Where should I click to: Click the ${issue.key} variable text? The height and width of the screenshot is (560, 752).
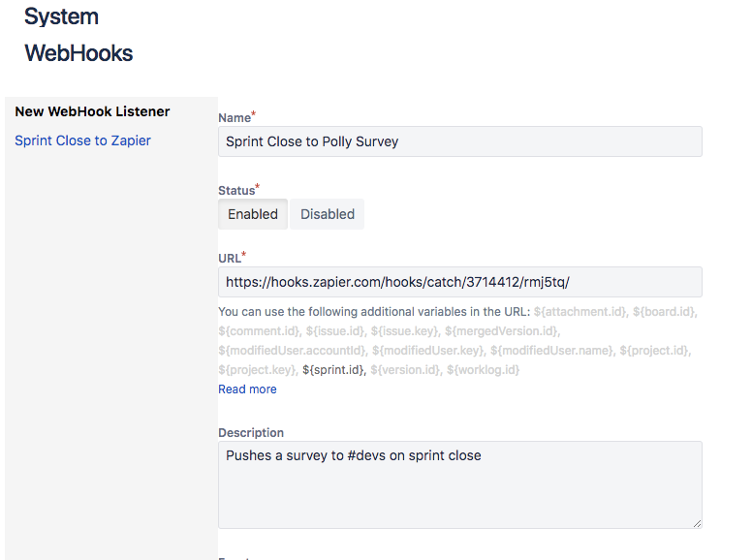click(405, 331)
